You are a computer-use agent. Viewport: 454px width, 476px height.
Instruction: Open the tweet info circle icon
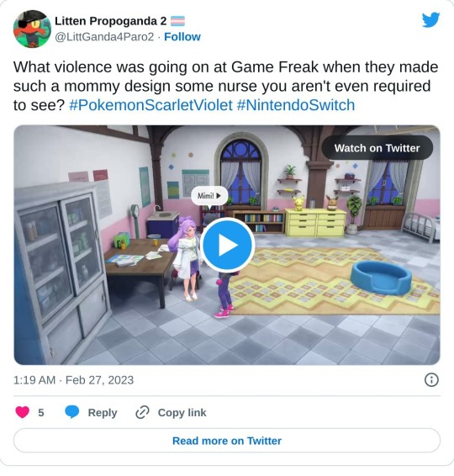click(431, 380)
